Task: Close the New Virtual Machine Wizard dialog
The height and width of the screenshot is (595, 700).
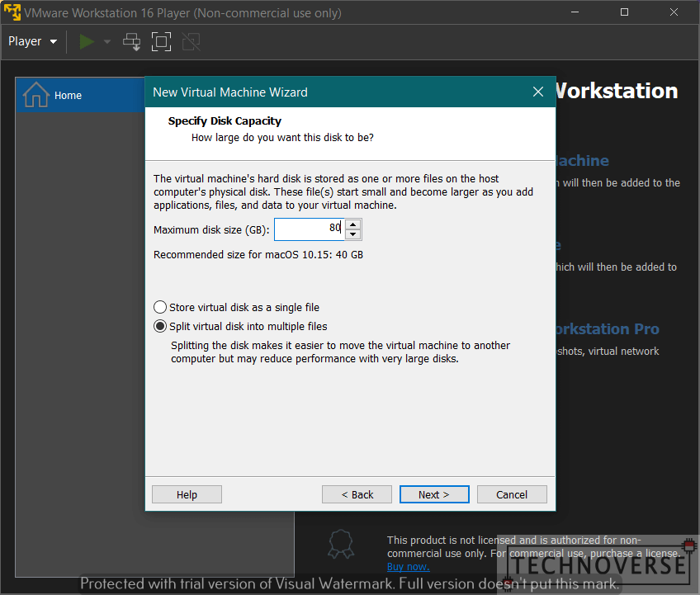Action: pyautogui.click(x=538, y=92)
